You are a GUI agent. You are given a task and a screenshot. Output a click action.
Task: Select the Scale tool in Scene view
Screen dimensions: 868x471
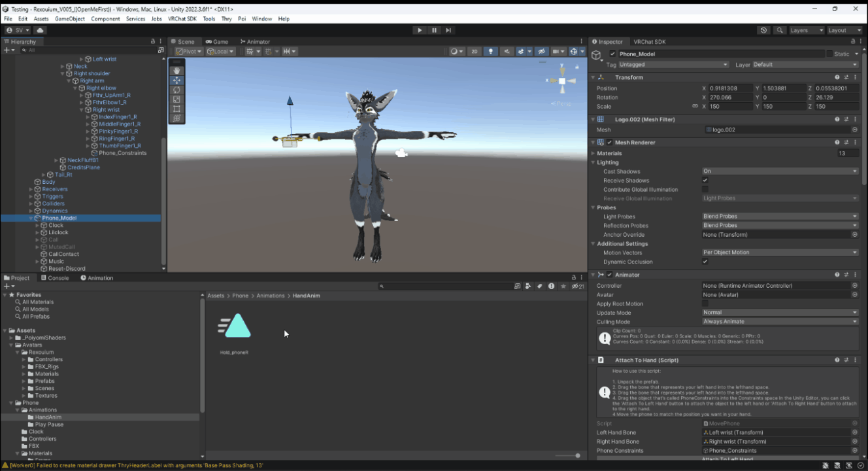click(x=176, y=99)
